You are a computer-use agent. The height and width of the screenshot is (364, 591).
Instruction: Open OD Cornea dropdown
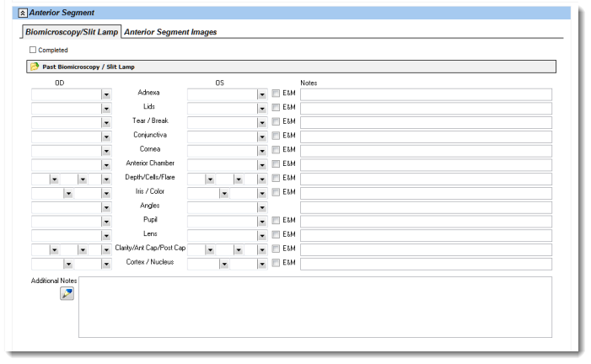[106, 151]
